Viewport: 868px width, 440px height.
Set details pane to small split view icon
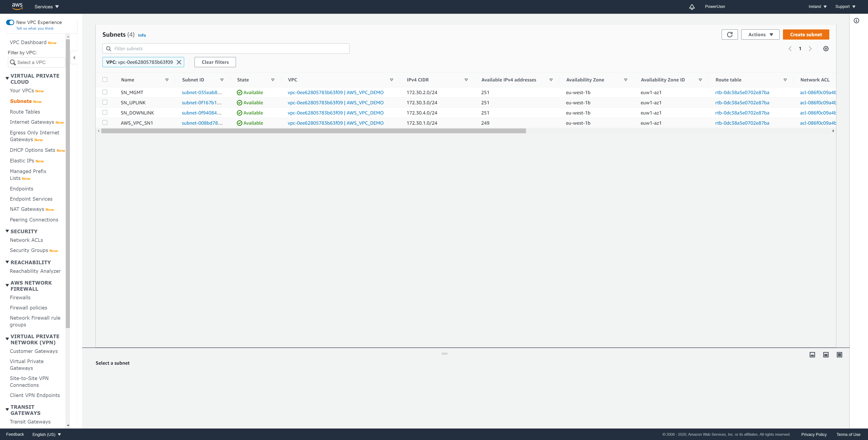pyautogui.click(x=812, y=355)
